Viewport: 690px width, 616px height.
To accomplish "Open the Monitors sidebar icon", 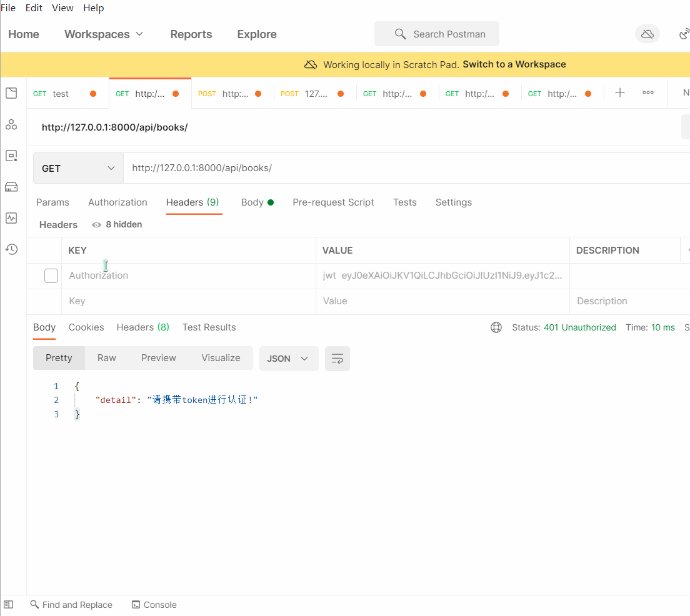I will (11, 218).
